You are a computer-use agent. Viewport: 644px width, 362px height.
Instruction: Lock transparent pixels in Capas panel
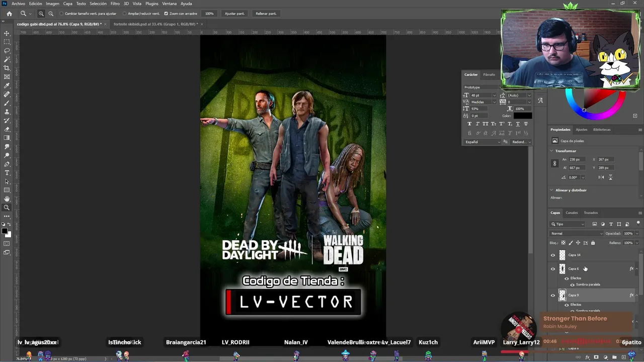[x=563, y=243]
